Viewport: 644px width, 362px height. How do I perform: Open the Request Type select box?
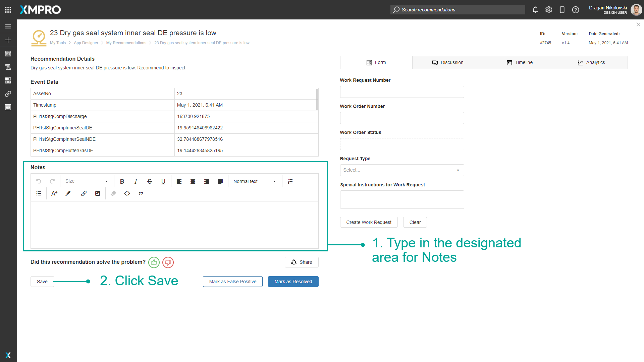[402, 170]
